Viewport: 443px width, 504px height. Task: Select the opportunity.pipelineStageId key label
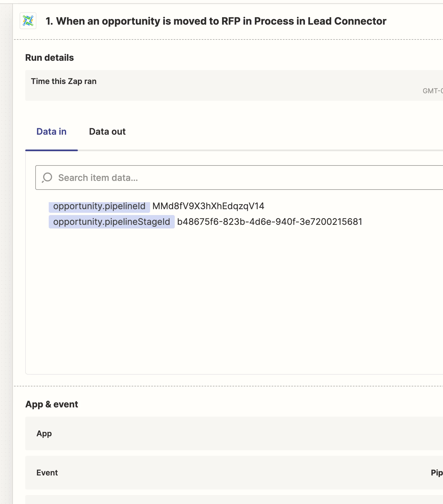point(112,222)
